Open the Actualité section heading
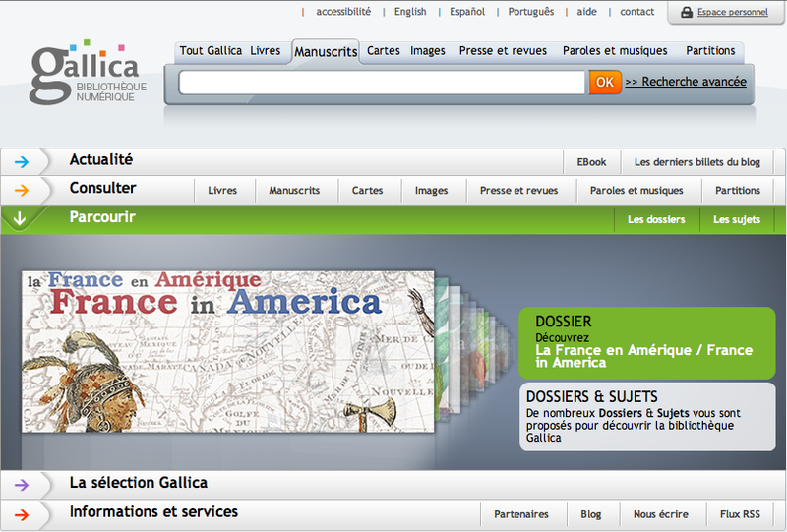The height and width of the screenshot is (532, 787). pyautogui.click(x=101, y=159)
